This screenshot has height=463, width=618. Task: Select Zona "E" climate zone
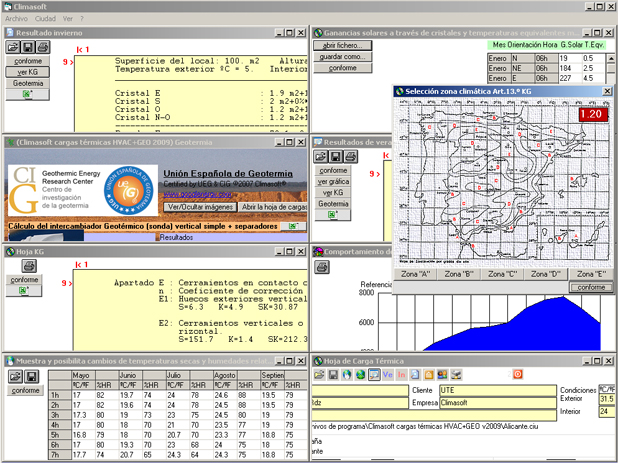point(591,274)
